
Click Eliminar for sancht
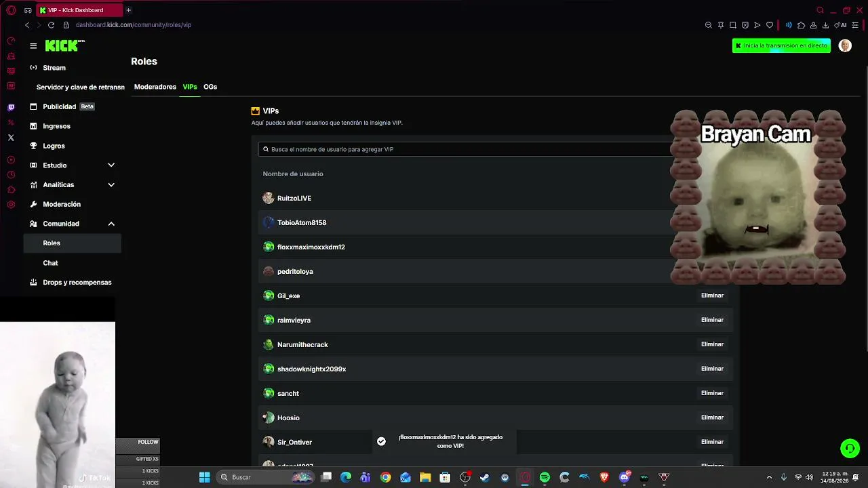pos(712,393)
